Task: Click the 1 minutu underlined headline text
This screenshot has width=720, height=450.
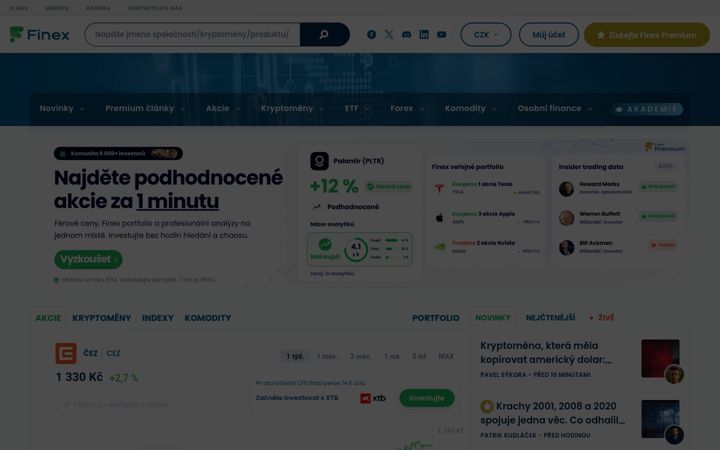Action: [177, 202]
